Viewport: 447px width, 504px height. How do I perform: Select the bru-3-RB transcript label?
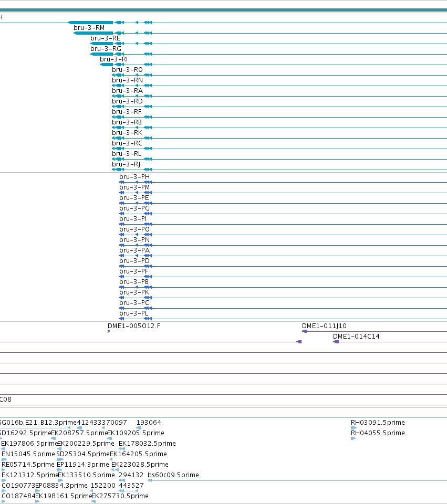tap(127, 122)
